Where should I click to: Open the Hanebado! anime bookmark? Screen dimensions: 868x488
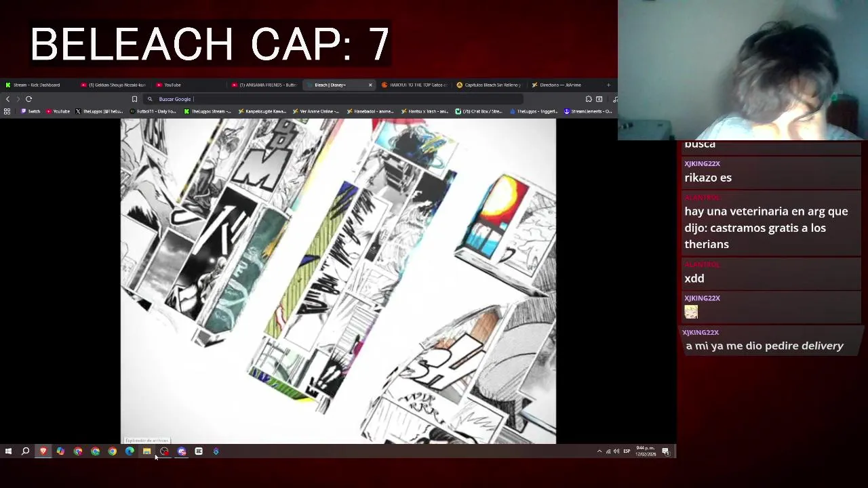370,111
